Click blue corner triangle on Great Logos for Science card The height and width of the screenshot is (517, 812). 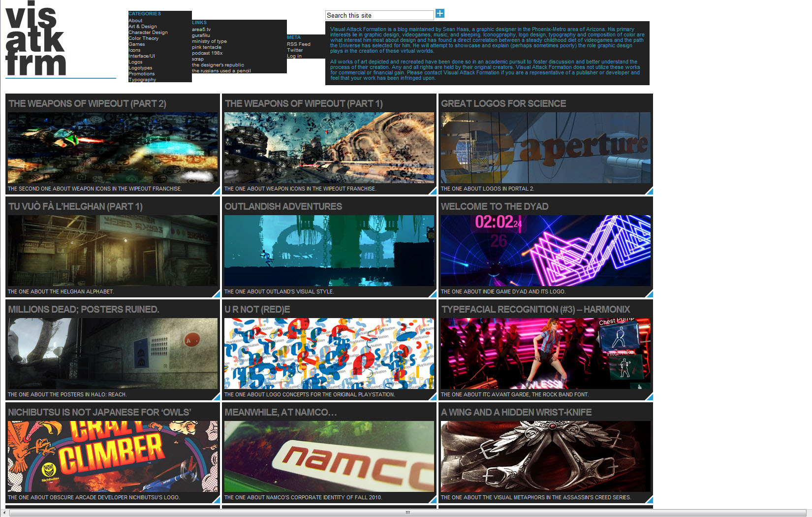coord(649,191)
